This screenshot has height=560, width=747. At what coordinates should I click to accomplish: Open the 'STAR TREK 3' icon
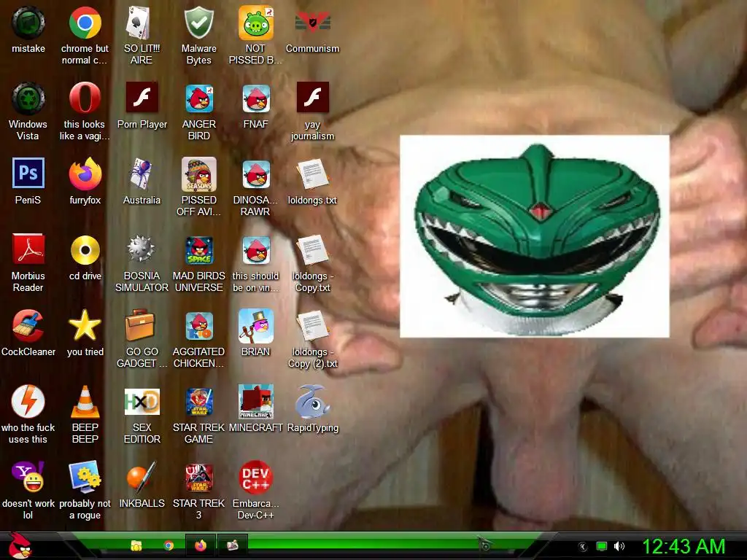click(x=198, y=477)
